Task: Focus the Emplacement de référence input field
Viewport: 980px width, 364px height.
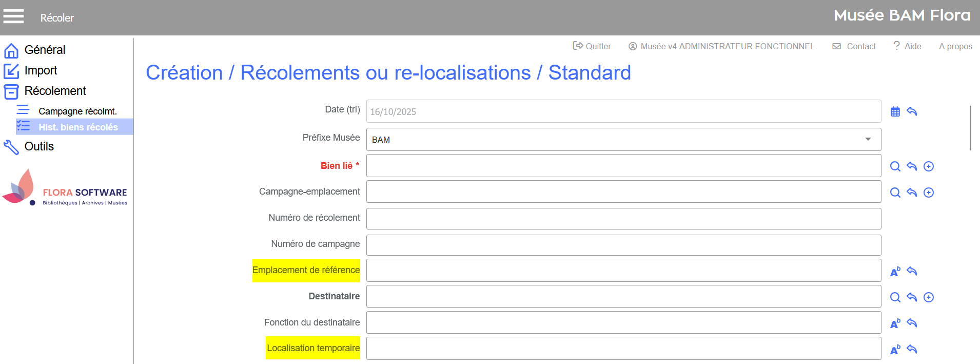Action: [623, 271]
